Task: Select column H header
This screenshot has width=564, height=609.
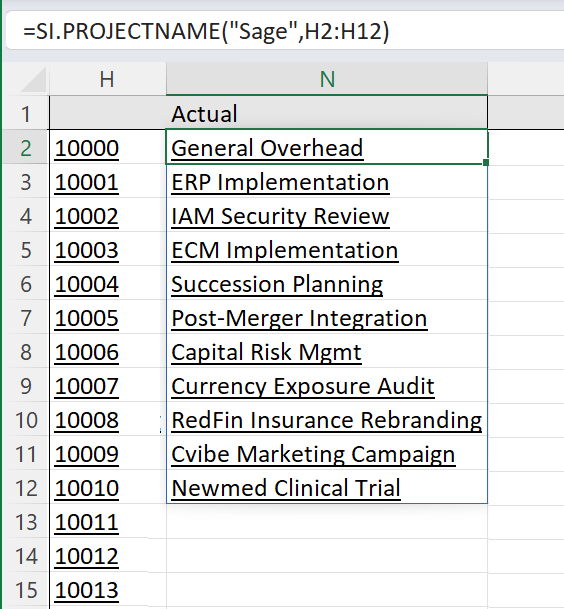Action: [108, 79]
